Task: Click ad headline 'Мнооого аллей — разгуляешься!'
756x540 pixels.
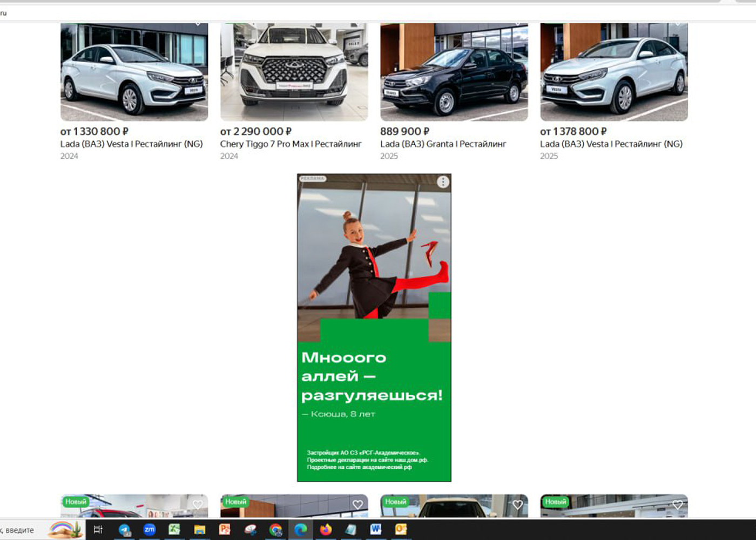Action: pos(372,376)
